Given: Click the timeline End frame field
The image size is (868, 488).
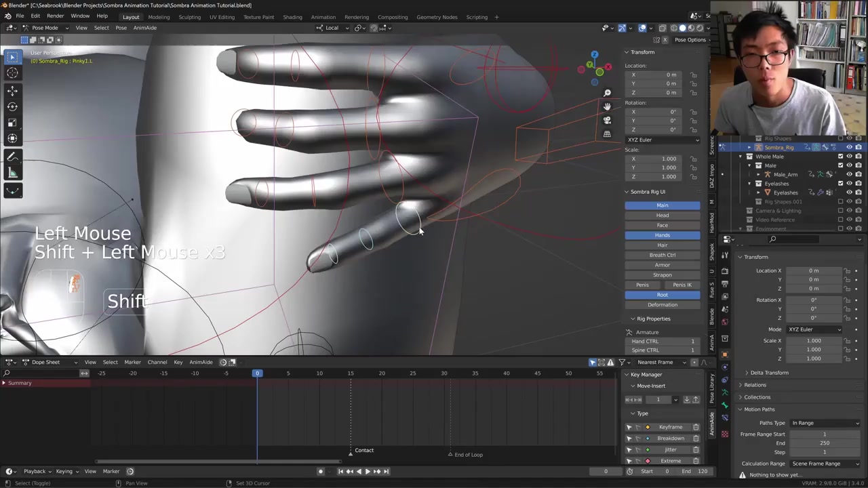Looking at the screenshot, I should (x=695, y=471).
